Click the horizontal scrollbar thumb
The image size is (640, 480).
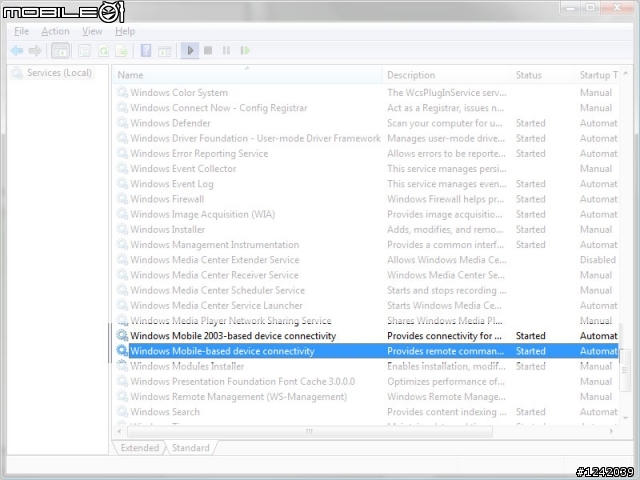pyautogui.click(x=310, y=431)
